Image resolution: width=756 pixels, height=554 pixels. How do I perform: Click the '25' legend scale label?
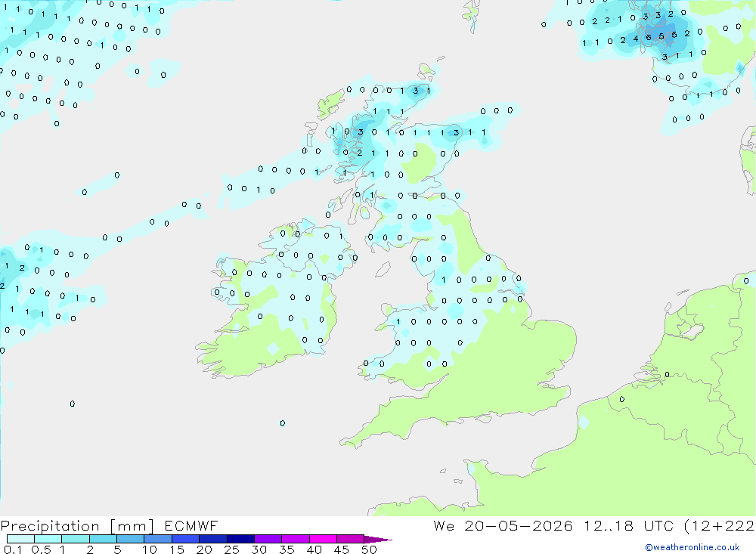231,549
